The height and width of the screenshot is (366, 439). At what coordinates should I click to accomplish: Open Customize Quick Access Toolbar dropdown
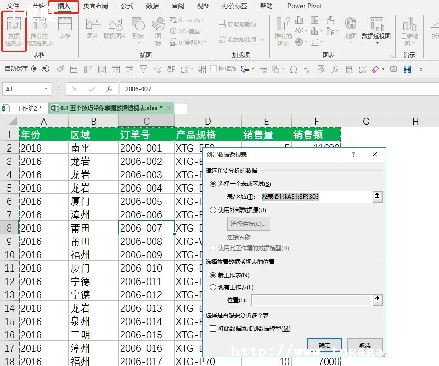[x=422, y=69]
